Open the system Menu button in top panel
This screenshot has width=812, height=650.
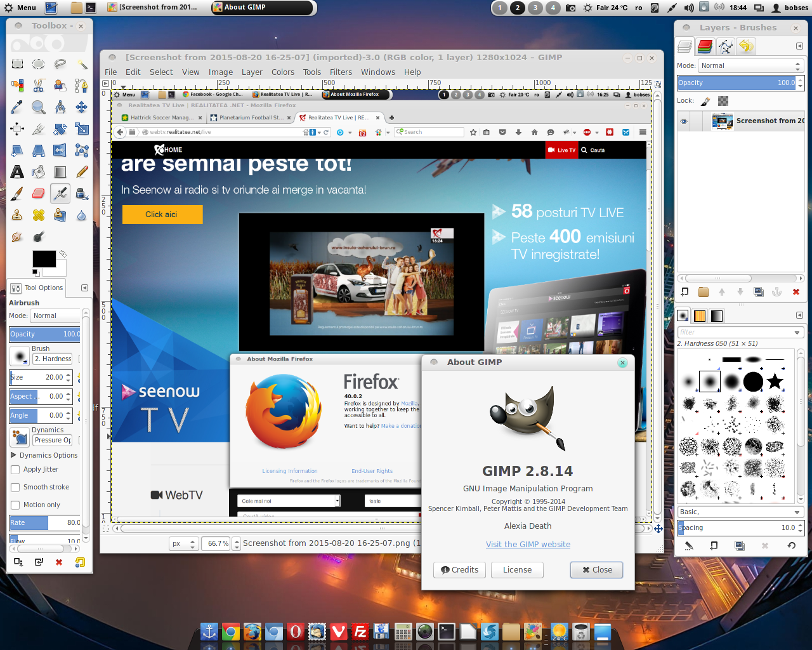tap(20, 8)
